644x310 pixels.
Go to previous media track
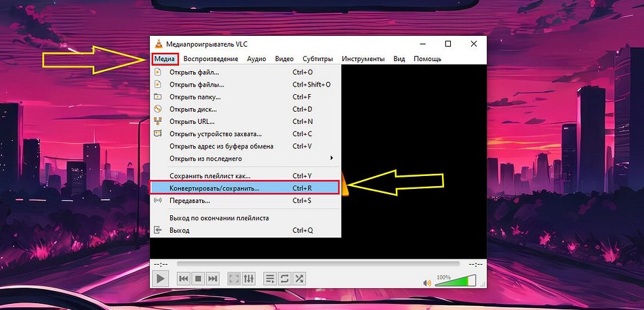[x=184, y=279]
